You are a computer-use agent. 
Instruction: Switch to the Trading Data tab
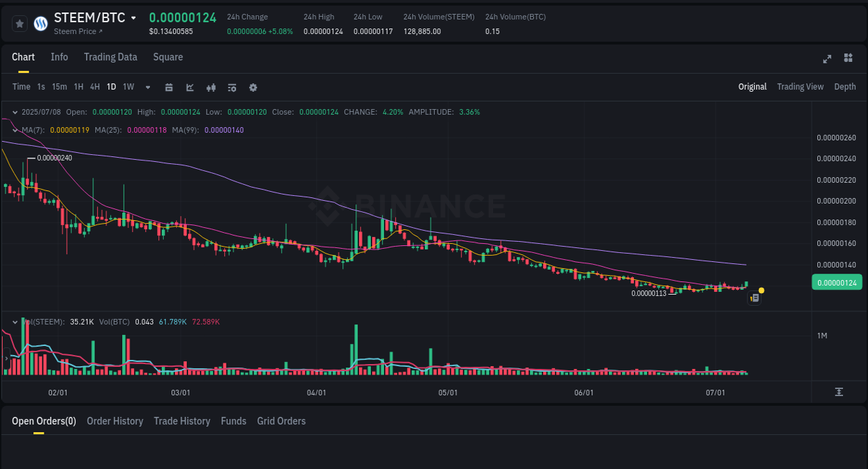tap(110, 57)
